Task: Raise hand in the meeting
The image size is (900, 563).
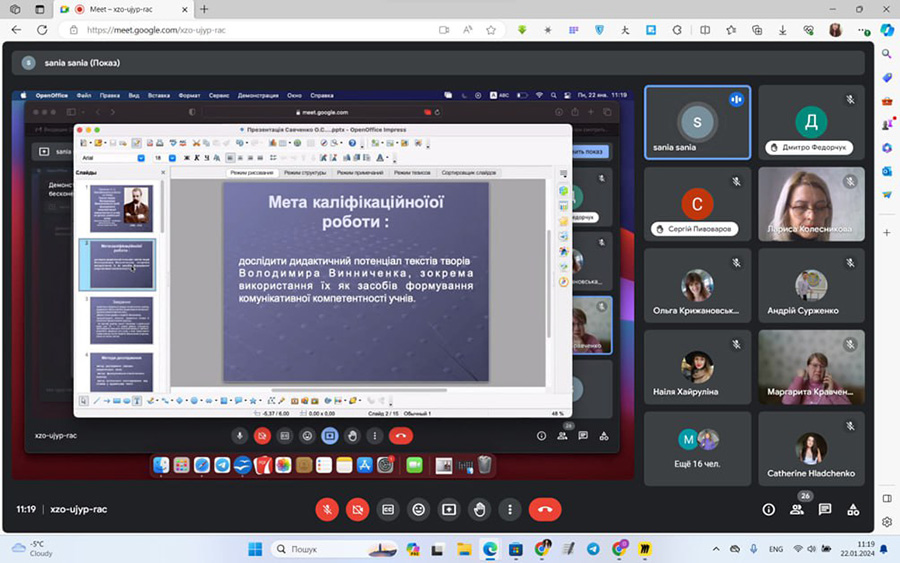Action: (x=480, y=509)
